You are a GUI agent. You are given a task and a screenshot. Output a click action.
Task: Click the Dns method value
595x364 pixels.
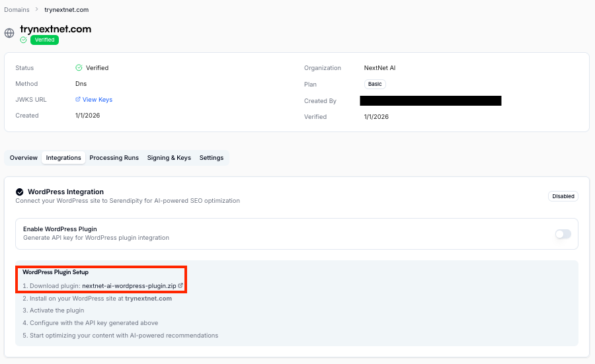[81, 84]
